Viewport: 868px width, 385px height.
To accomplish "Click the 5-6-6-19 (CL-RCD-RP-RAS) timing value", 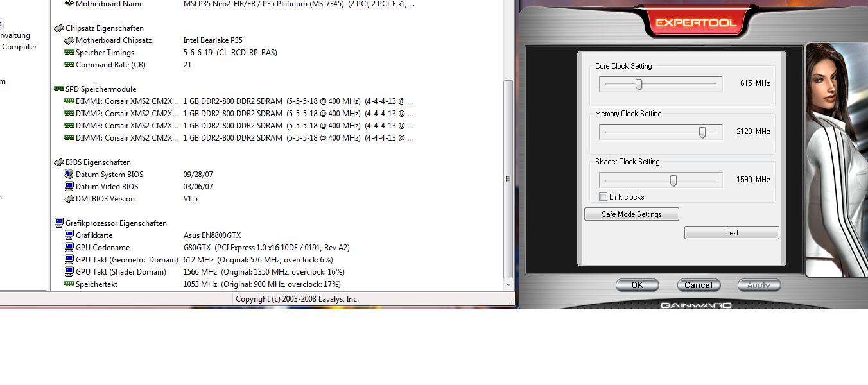I will click(x=230, y=53).
